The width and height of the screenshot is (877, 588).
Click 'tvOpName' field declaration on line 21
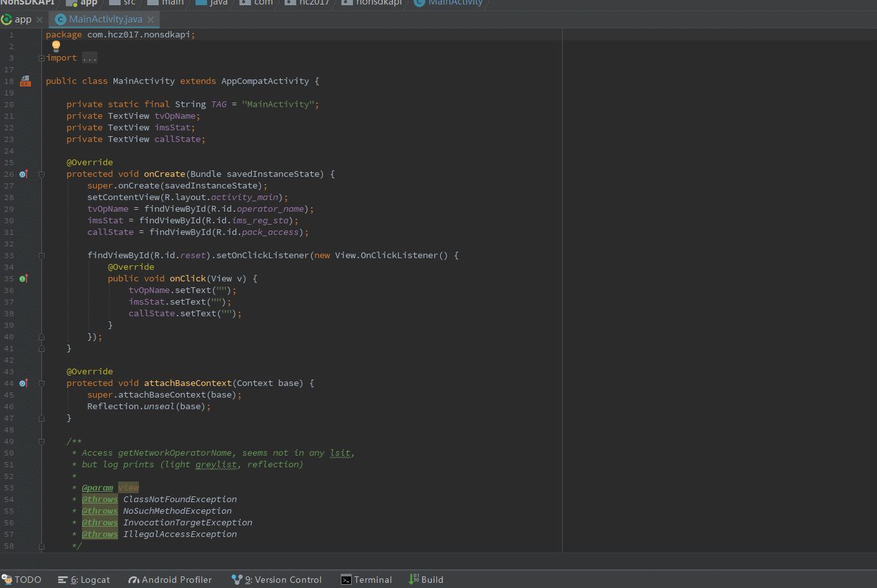tap(175, 116)
